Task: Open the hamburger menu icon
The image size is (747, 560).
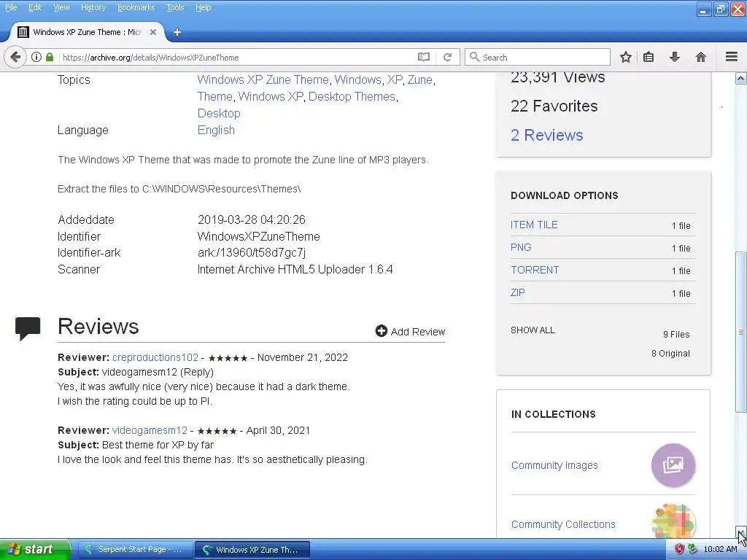Action: pyautogui.click(x=732, y=57)
